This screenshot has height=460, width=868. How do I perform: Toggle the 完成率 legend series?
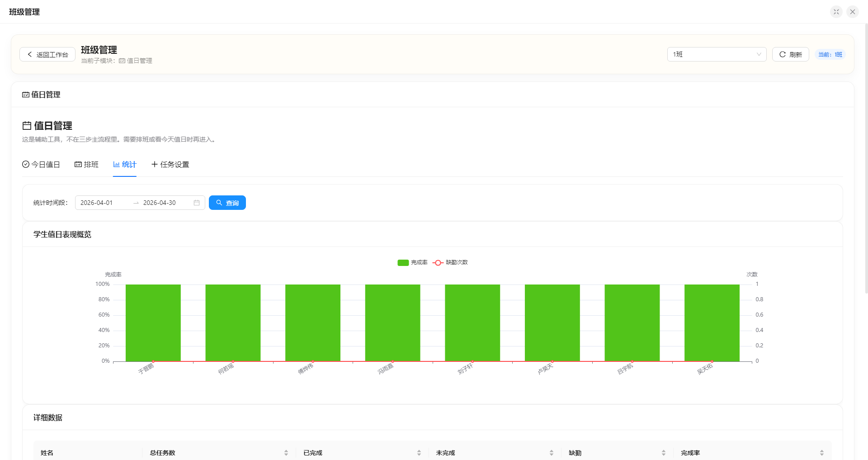412,262
